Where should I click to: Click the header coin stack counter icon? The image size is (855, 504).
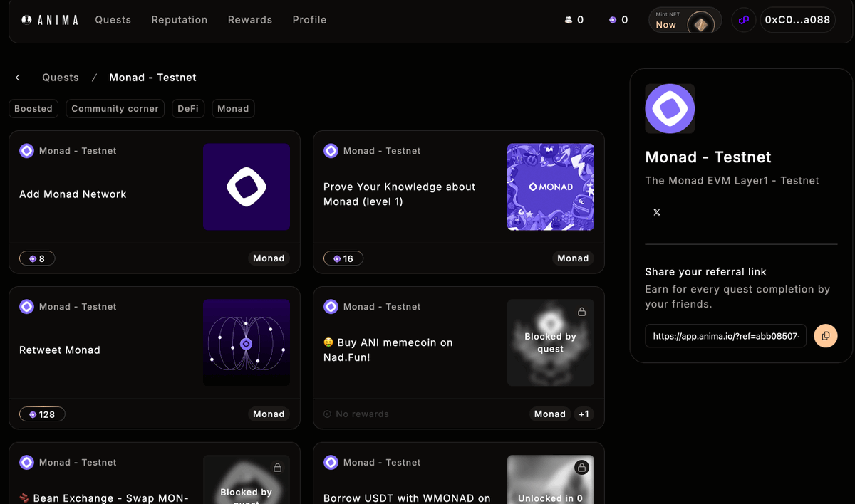click(569, 20)
